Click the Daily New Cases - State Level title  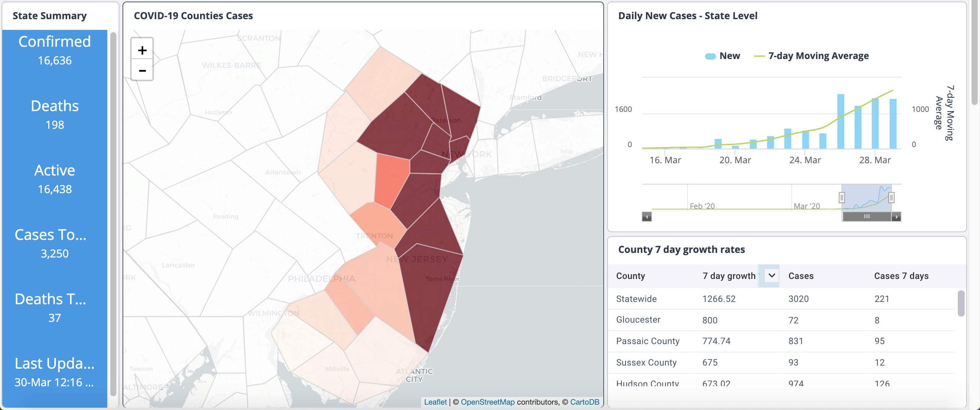(688, 16)
